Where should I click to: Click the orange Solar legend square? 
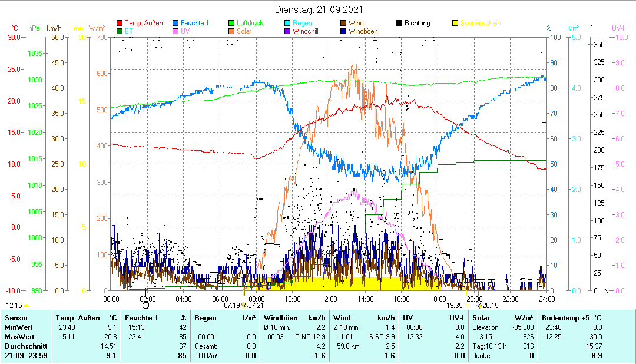[x=231, y=31]
